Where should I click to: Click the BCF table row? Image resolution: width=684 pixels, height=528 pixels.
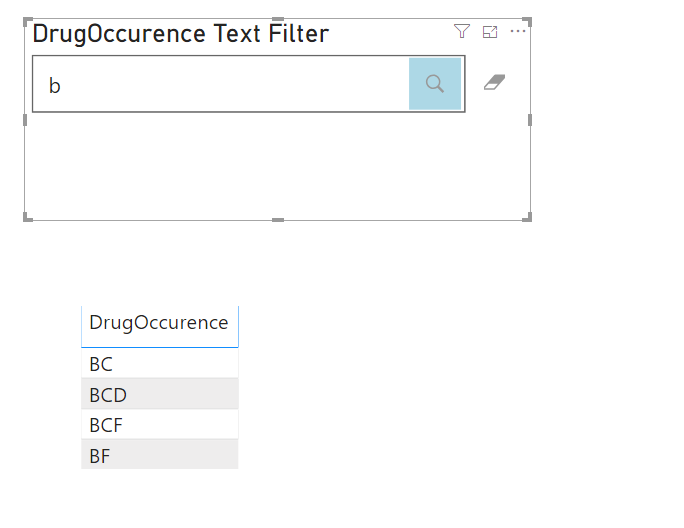[159, 425]
